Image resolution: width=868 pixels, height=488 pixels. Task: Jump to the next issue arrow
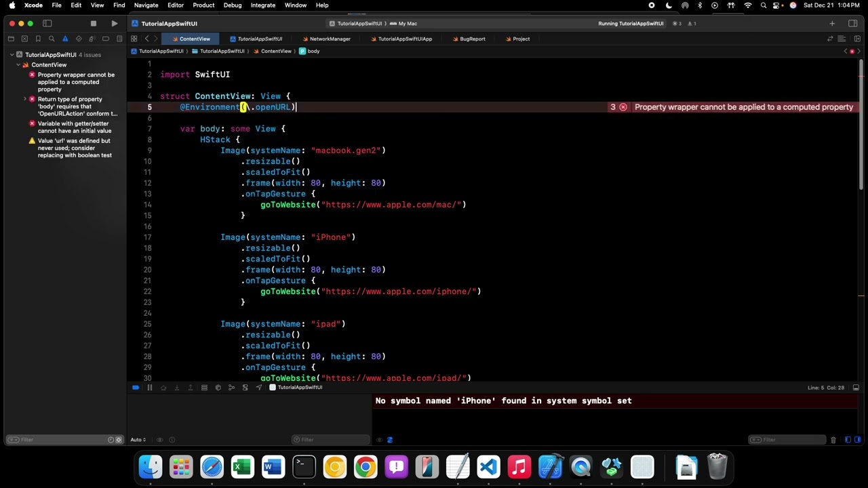tap(859, 52)
